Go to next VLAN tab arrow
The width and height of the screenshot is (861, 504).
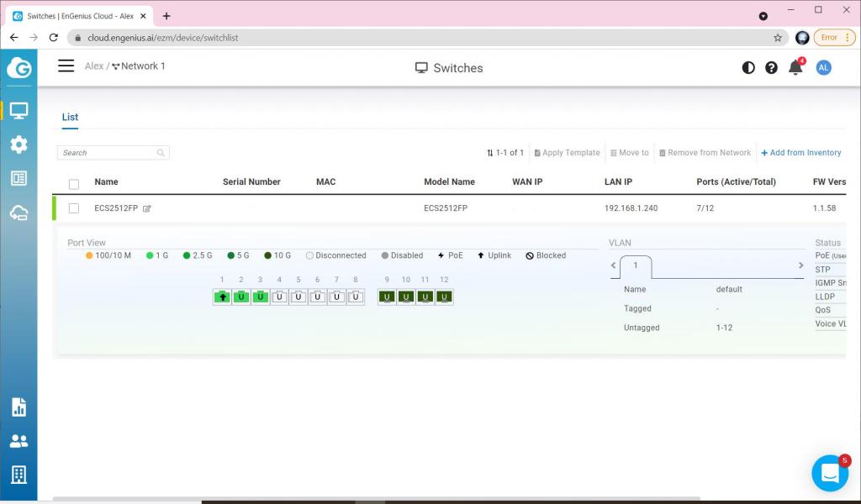(x=800, y=265)
